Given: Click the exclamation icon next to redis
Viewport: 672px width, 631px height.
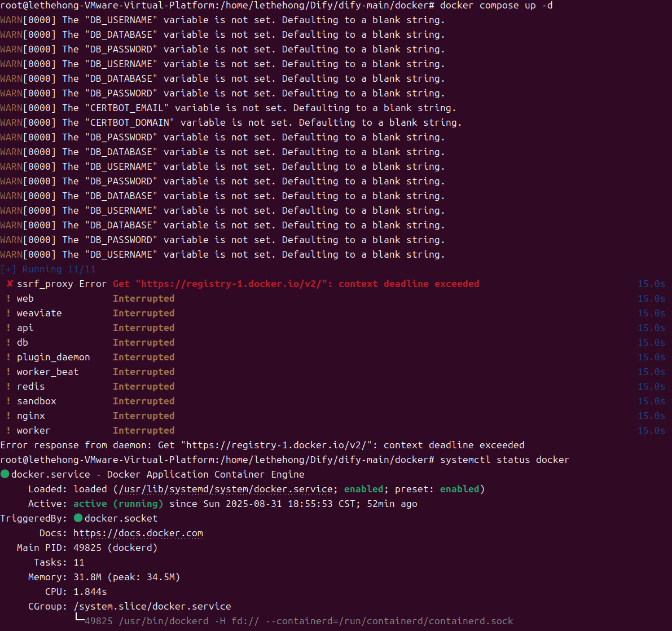Looking at the screenshot, I should click(x=8, y=386).
